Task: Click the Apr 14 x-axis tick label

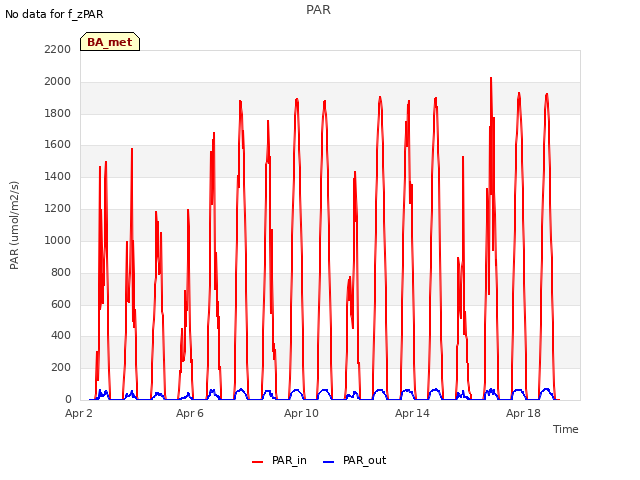Action: pyautogui.click(x=412, y=413)
